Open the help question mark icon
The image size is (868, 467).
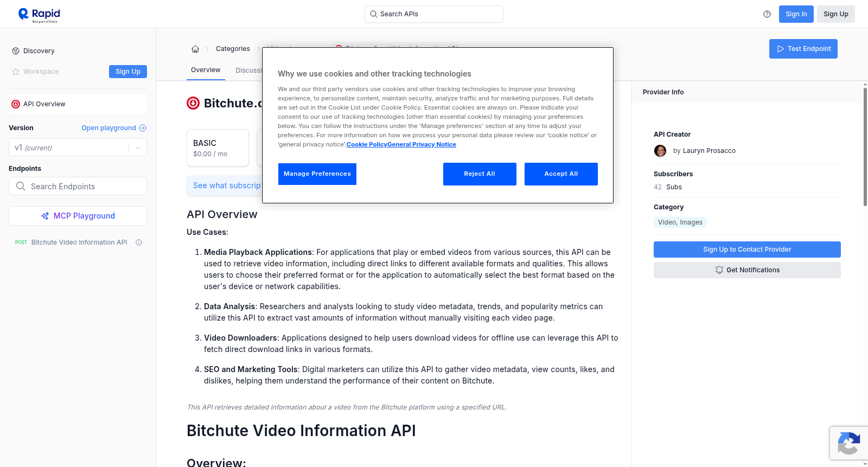[767, 14]
